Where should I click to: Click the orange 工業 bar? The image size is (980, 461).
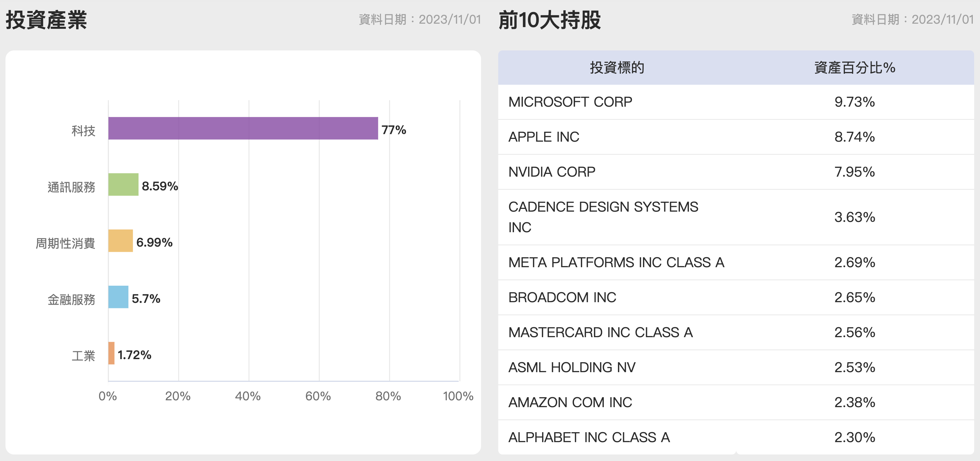[x=111, y=353]
